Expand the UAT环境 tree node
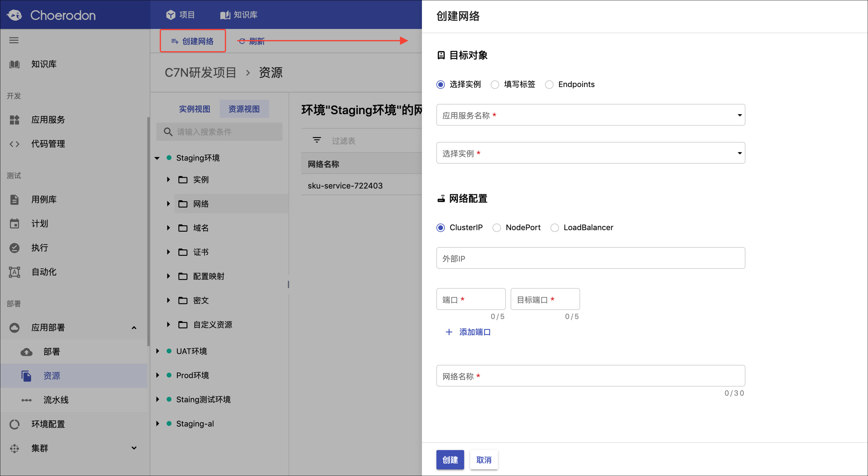 click(x=157, y=351)
